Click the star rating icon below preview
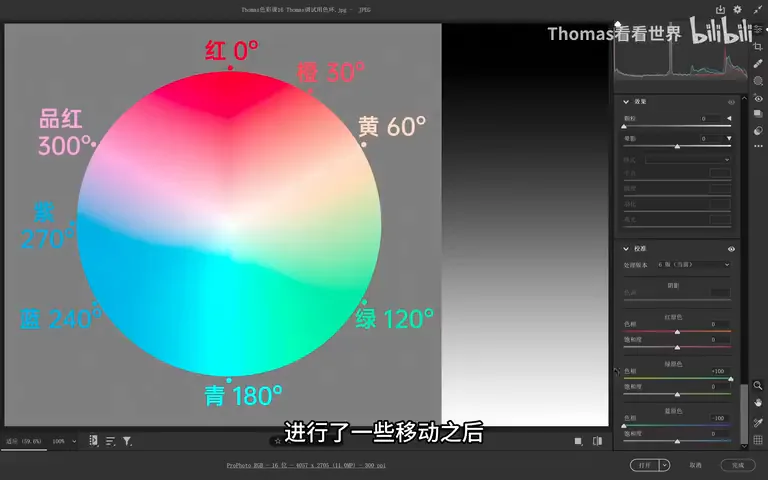This screenshot has width=768, height=480. 277,441
